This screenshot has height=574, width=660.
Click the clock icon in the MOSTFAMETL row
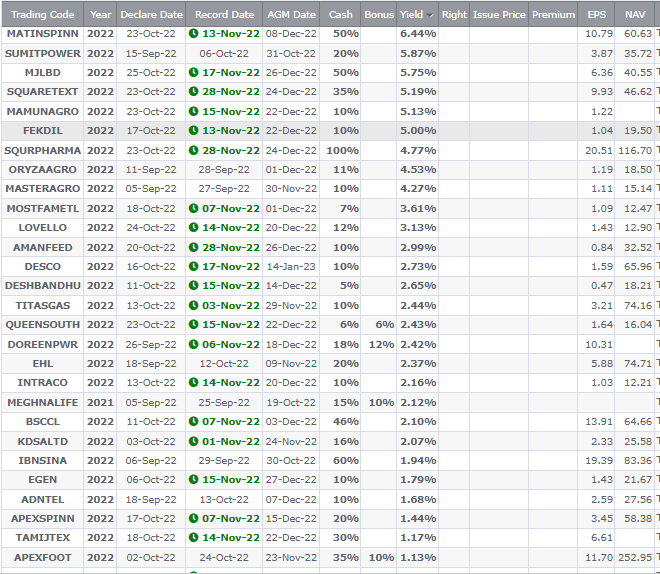(193, 208)
